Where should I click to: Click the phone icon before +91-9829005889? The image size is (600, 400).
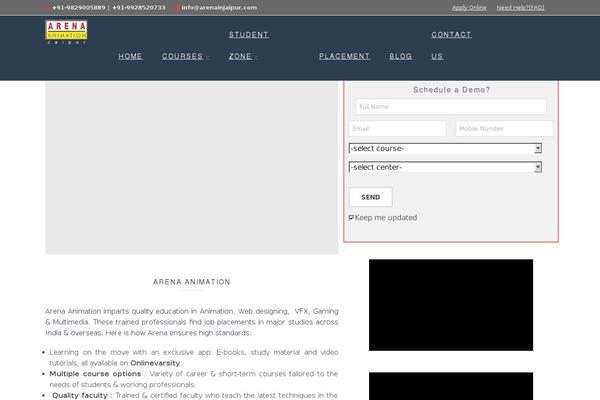47,7
